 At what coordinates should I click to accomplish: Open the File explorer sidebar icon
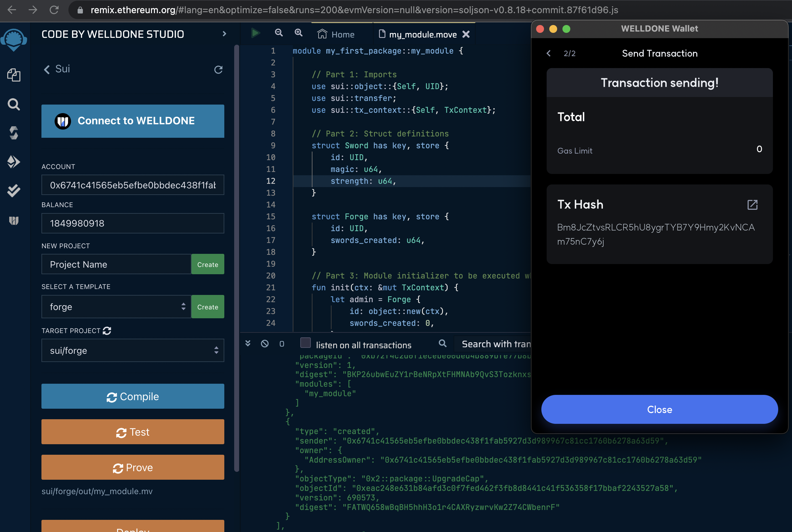point(13,75)
